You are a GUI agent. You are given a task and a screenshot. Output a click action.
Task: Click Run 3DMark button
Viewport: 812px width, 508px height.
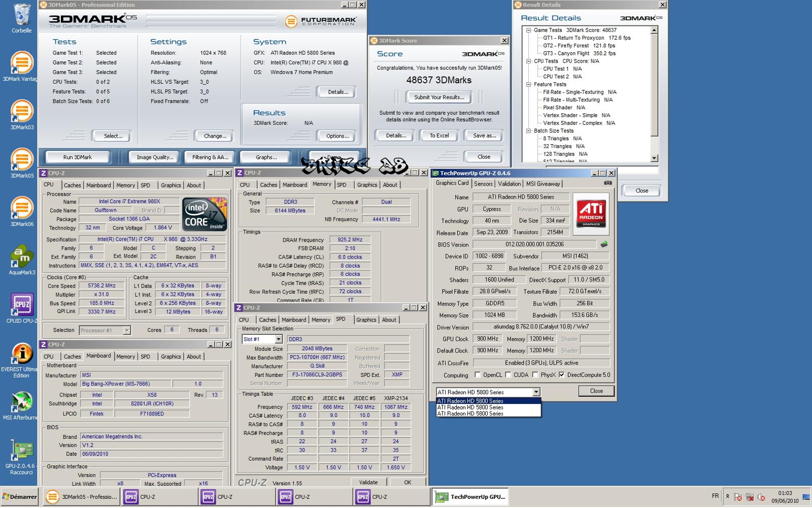[x=78, y=157]
